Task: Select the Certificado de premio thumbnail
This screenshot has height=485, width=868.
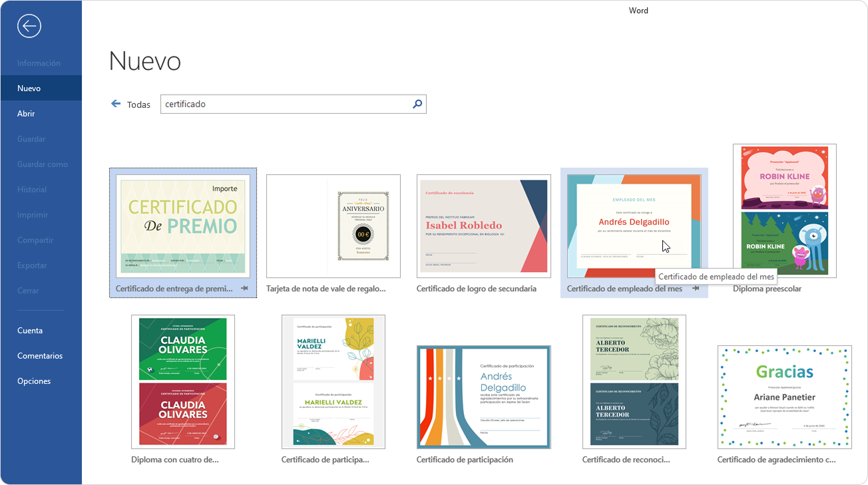Action: tap(183, 226)
